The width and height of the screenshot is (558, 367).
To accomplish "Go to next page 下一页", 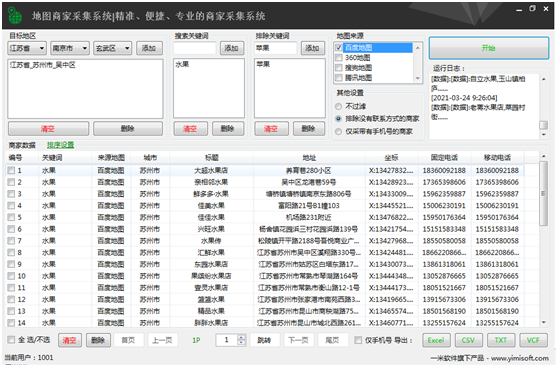I will pyautogui.click(x=298, y=340).
